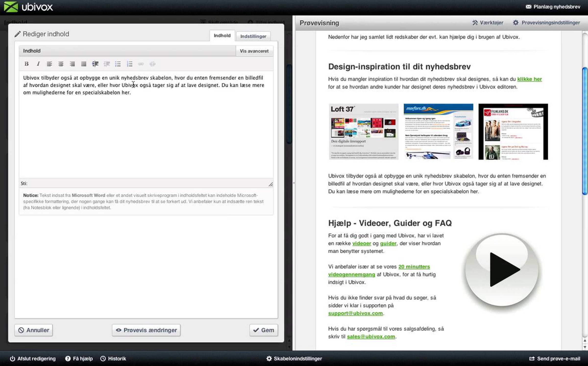Click the 'Sti:' path label
This screenshot has width=588, height=366.
point(24,183)
